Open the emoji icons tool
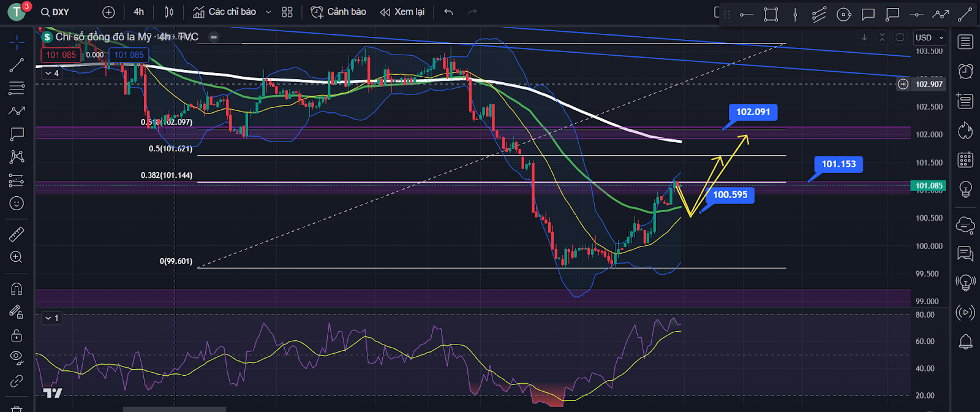 [x=17, y=203]
